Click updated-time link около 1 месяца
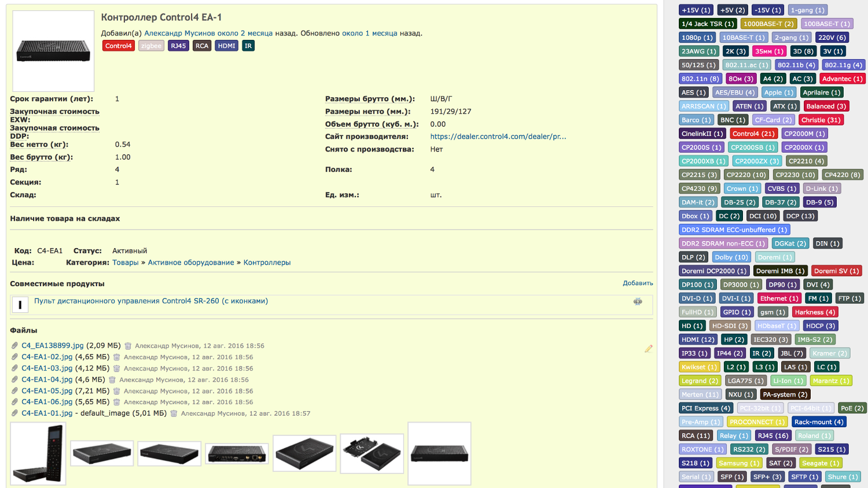The width and height of the screenshot is (868, 488). 370,33
